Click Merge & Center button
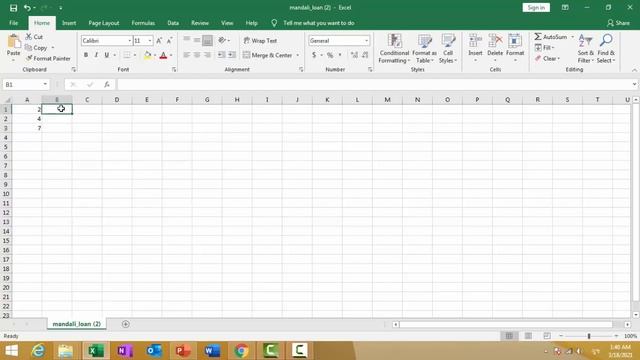 point(268,55)
